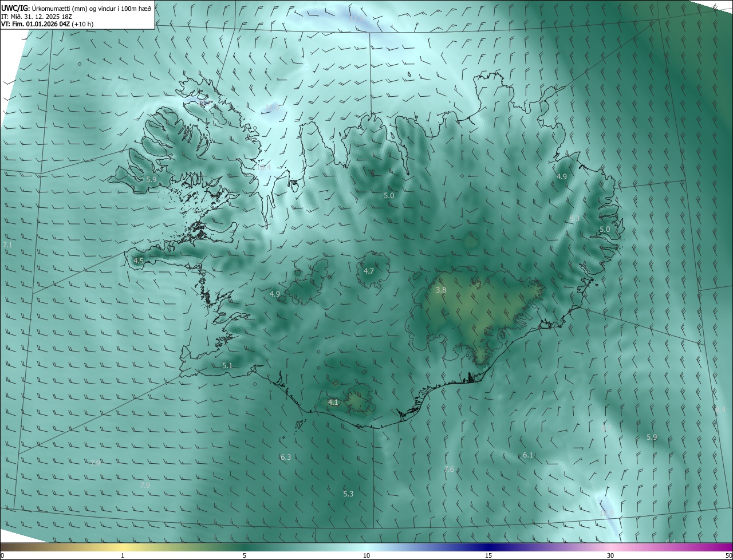Select the 6.1 value southeast of Iceland
Screen dimensions: 733x560
pyautogui.click(x=528, y=455)
